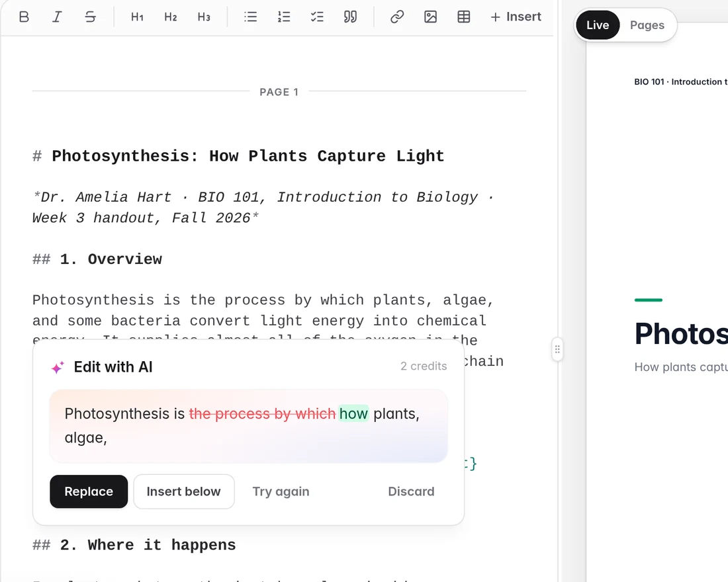Choose Insert below
Viewport: 728px width, 582px height.
(184, 491)
